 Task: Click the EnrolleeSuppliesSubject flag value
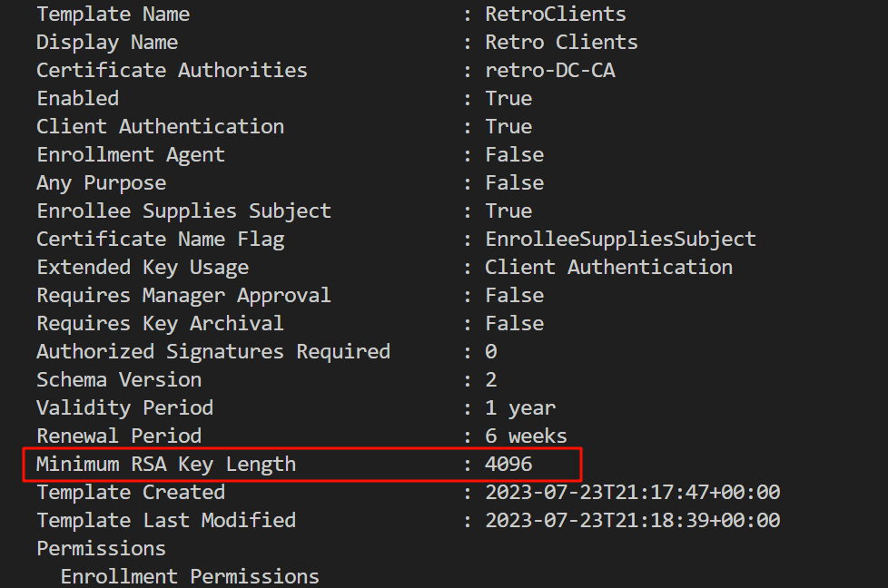620,240
